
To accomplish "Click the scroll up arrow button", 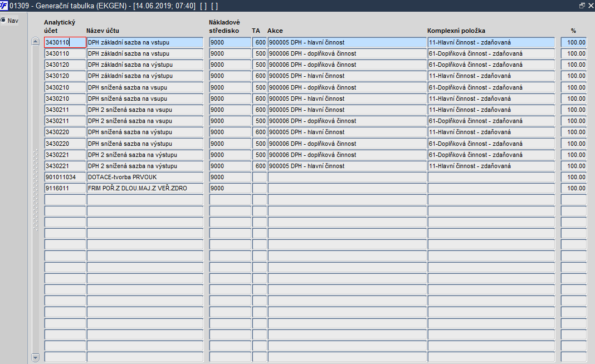I will tap(35, 42).
